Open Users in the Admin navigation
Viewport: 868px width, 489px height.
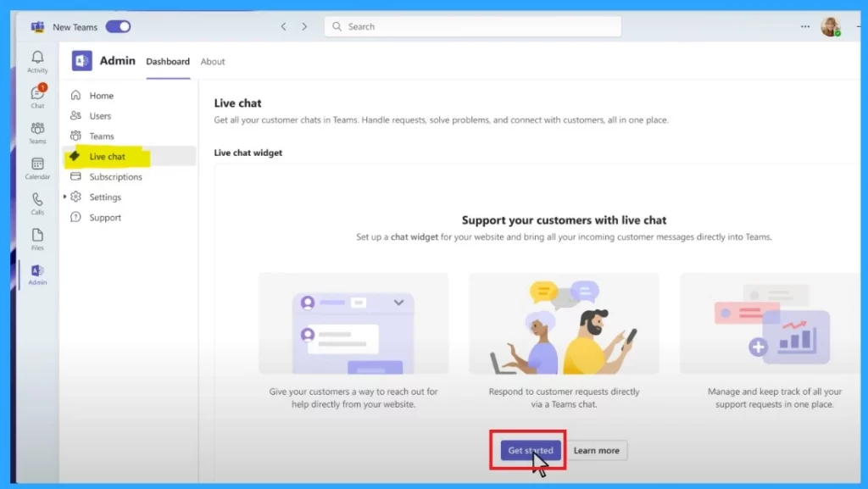pyautogui.click(x=130, y=115)
